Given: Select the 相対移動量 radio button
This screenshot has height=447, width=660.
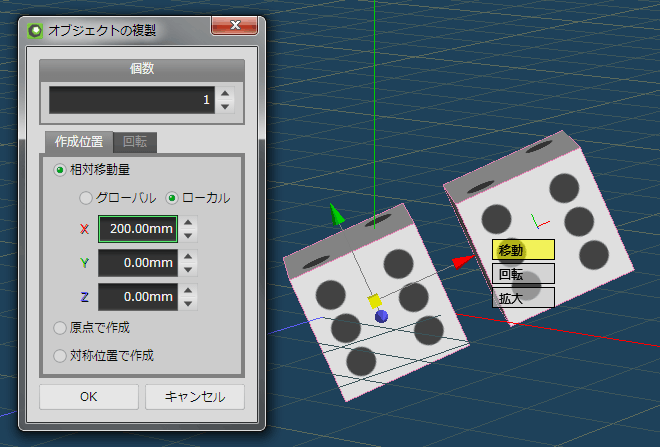Looking at the screenshot, I should coord(60,170).
